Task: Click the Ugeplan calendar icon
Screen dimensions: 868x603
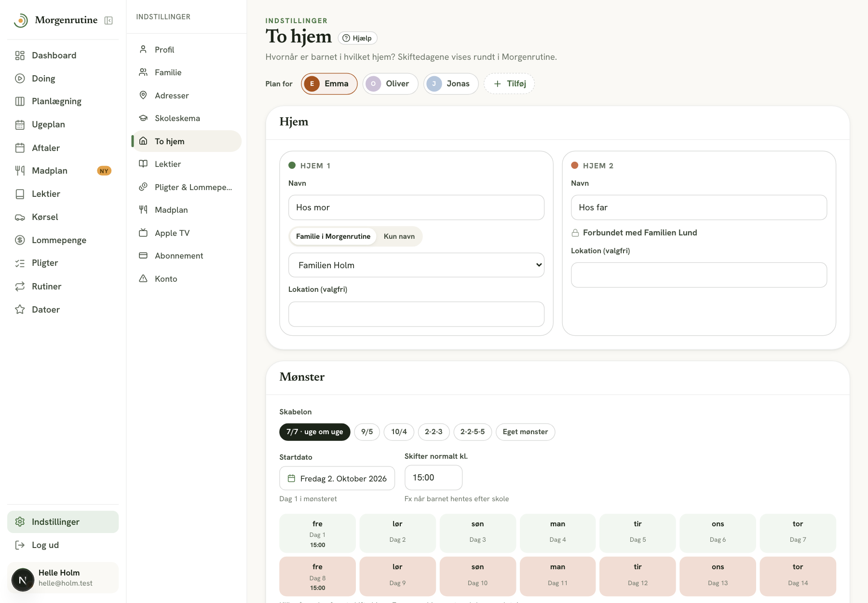Action: coord(20,124)
